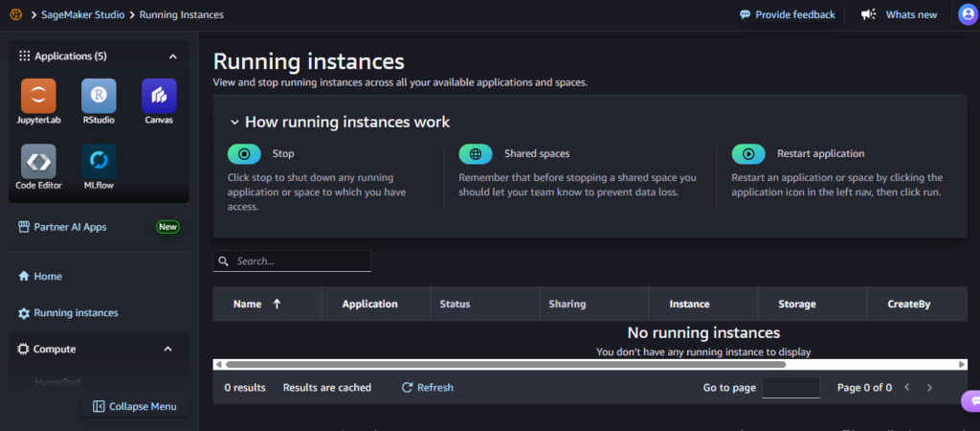This screenshot has height=431, width=980.
Task: Click the Provide feedback button
Action: click(x=787, y=14)
